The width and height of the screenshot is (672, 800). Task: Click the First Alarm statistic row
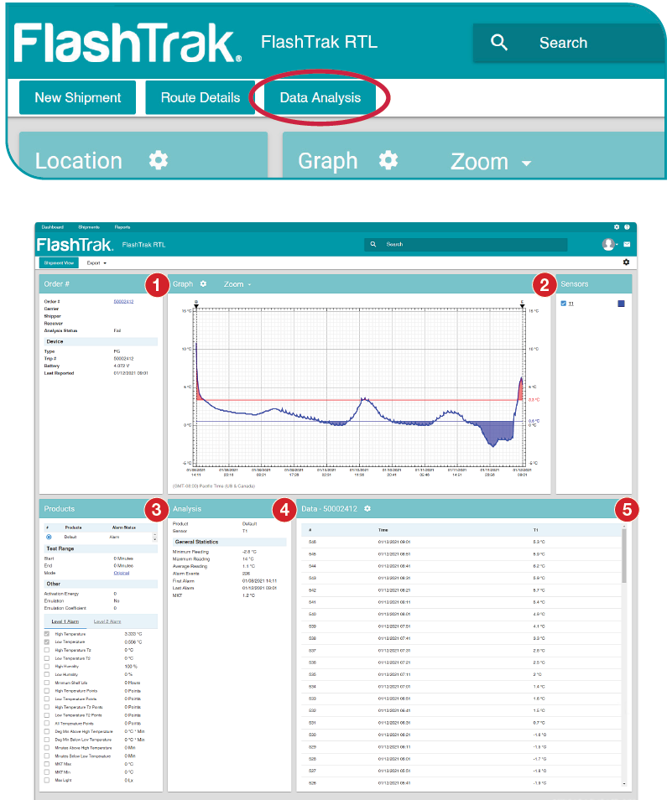228,580
